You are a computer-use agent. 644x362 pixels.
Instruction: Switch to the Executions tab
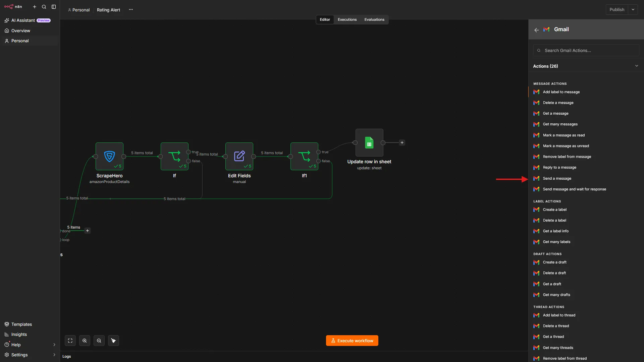[347, 19]
